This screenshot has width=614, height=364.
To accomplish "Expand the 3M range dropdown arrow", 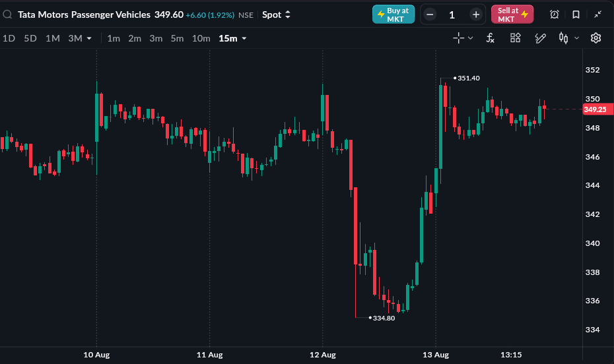I will (x=89, y=38).
